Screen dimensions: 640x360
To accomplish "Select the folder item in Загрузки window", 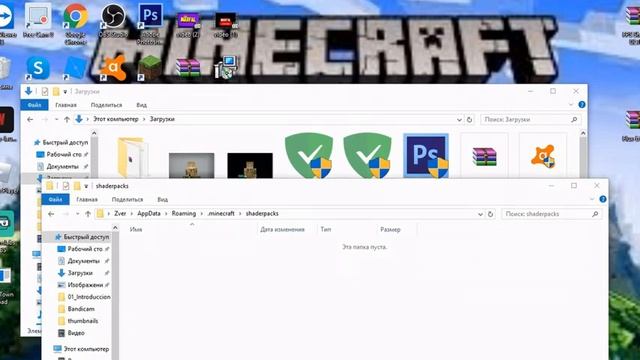I will pos(133,157).
